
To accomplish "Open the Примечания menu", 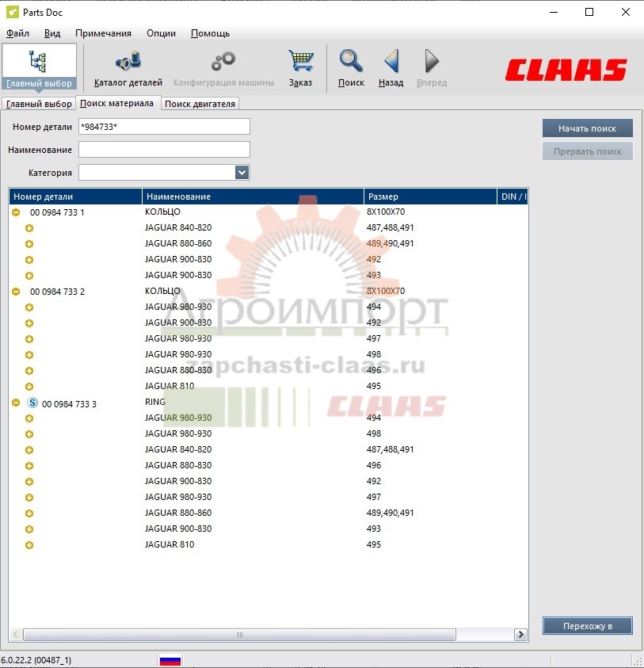I will (x=103, y=33).
